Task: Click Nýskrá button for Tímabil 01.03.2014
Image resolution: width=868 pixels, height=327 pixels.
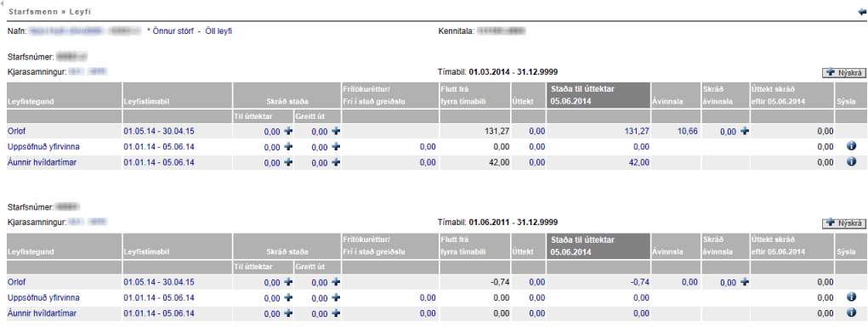Action: click(843, 72)
